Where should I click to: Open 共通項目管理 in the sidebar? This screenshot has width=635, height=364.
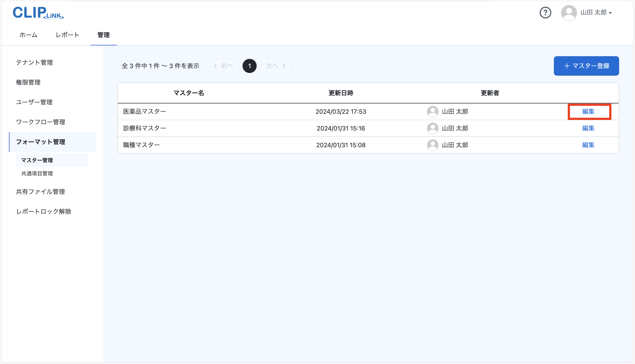(x=37, y=173)
